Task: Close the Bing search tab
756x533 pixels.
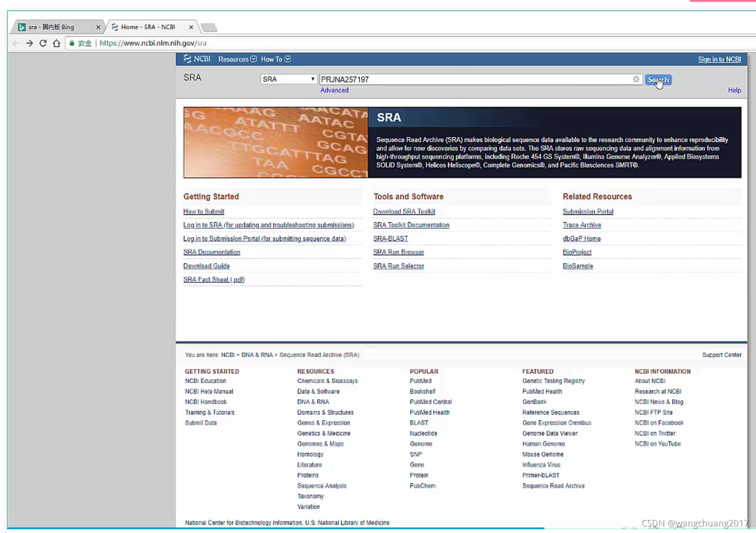Action: point(98,27)
